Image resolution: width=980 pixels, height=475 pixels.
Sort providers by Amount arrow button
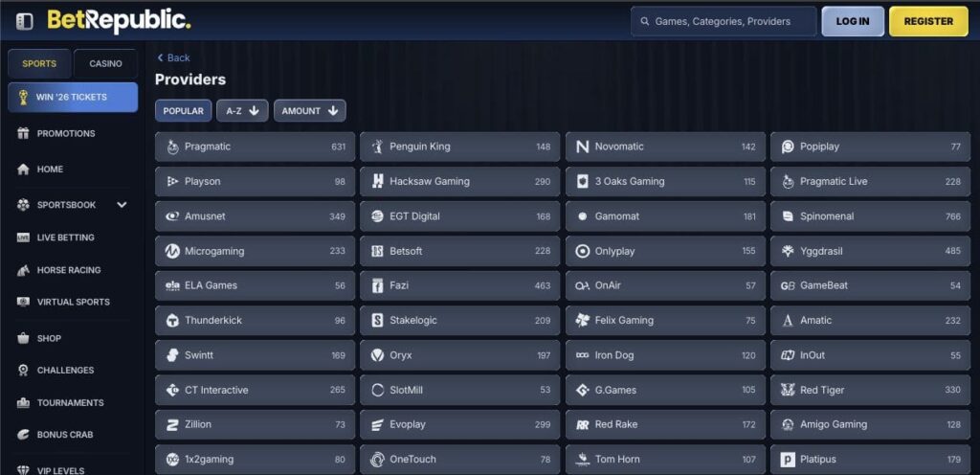point(310,111)
